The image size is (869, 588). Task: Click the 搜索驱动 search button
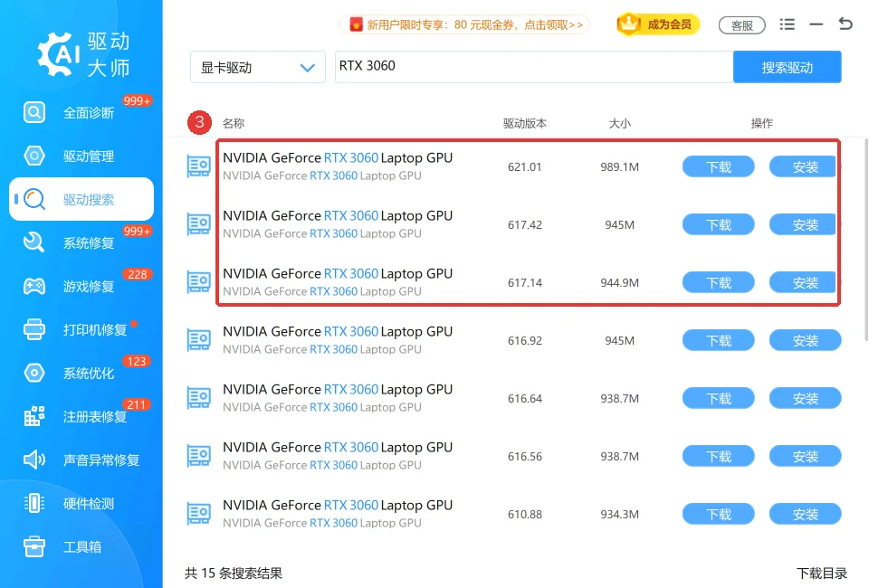pyautogui.click(x=787, y=67)
